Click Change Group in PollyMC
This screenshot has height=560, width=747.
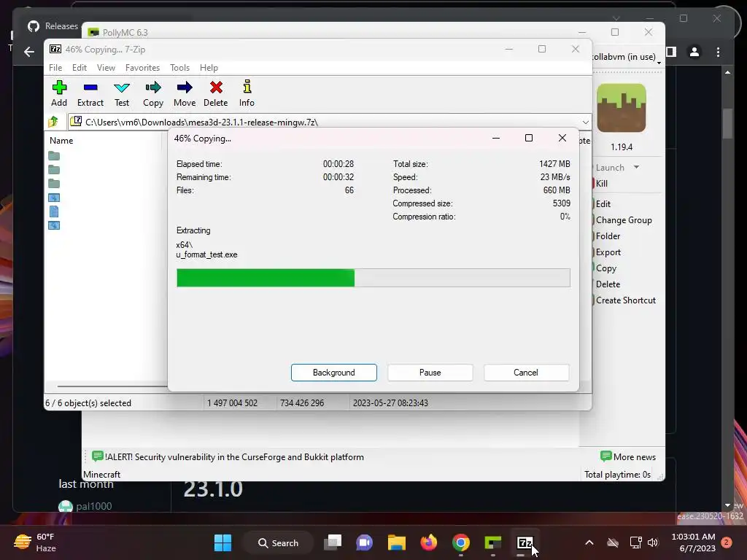click(623, 220)
